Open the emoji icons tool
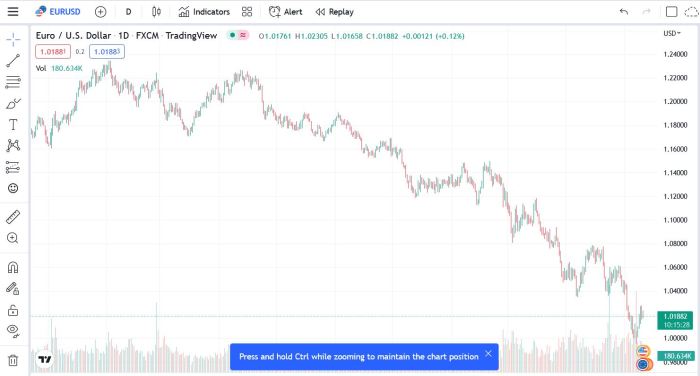This screenshot has height=376, width=700. (x=13, y=188)
